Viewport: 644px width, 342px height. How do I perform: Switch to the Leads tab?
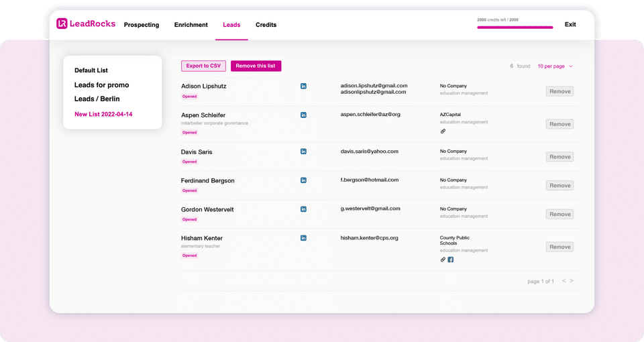click(x=231, y=25)
